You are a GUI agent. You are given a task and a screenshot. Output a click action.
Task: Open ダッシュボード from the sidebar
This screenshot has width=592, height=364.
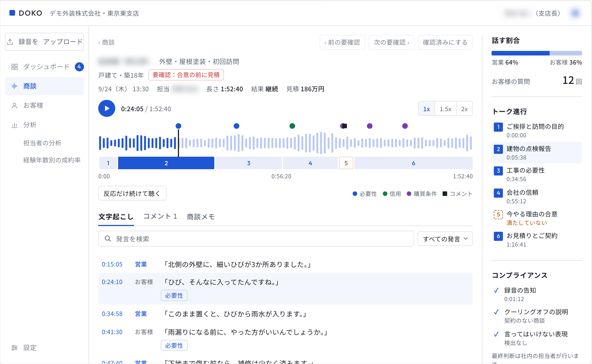(x=44, y=67)
